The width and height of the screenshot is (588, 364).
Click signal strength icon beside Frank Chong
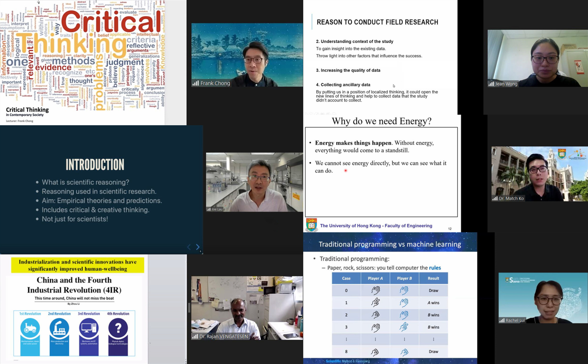196,83
